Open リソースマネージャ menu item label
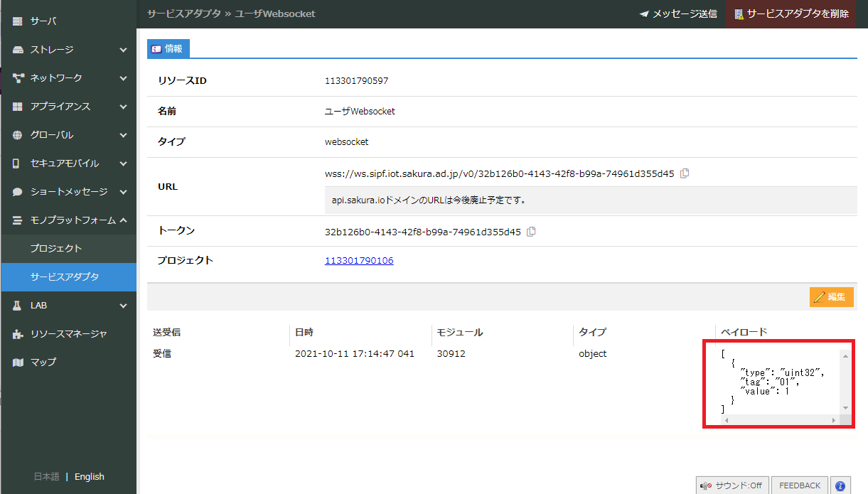Screen dimensions: 868x494 tap(69, 334)
